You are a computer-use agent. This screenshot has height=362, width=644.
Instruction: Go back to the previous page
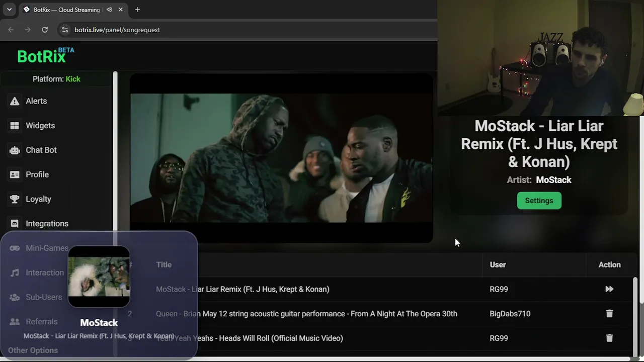11,30
